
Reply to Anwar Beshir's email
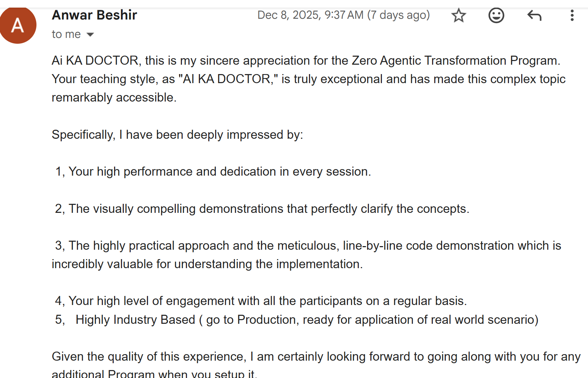[534, 16]
